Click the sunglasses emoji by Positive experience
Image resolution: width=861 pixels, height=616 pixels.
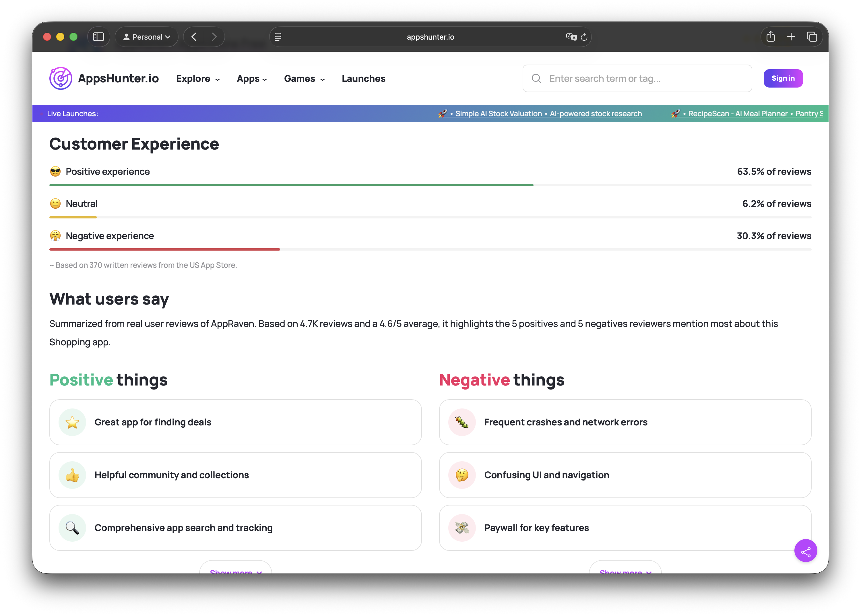tap(55, 171)
